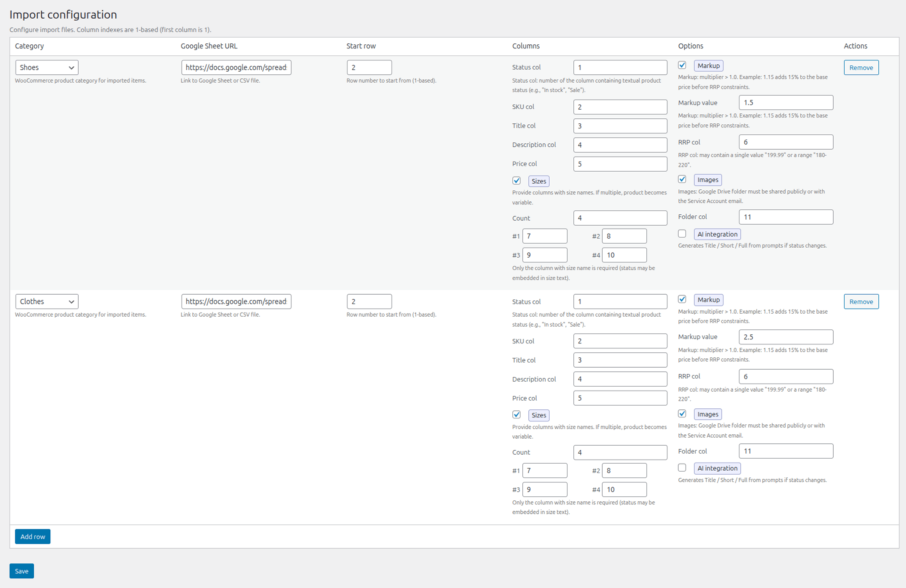
Task: Enable AI integration in Clothes row
Action: (682, 468)
